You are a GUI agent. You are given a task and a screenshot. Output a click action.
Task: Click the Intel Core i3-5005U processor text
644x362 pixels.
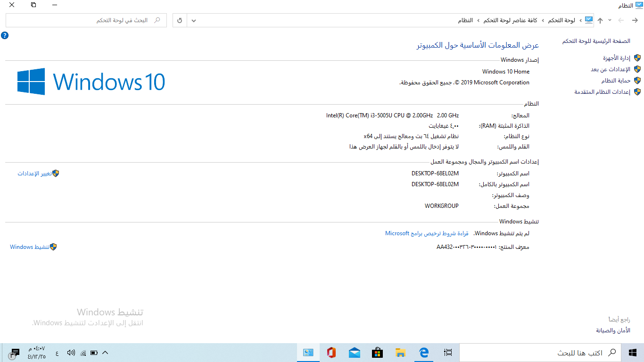392,115
